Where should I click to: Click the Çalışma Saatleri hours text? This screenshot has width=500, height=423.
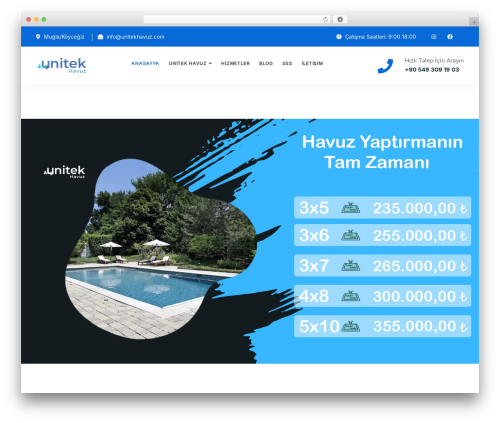(380, 37)
